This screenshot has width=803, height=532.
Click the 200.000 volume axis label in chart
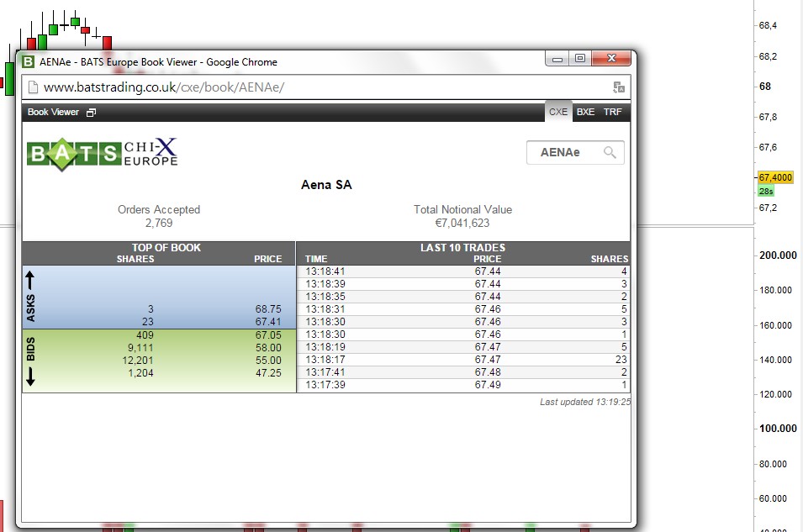(778, 255)
